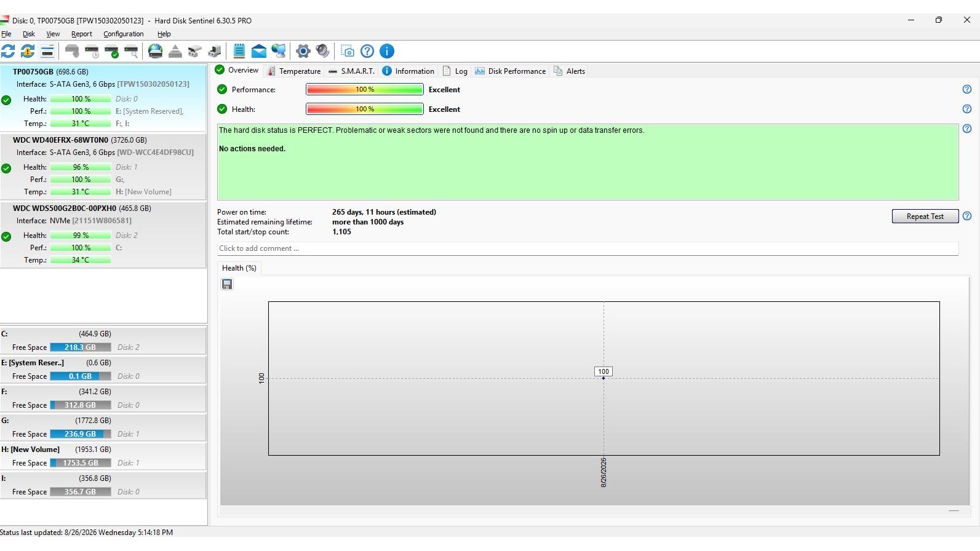Switch to the Log tab
The image size is (980, 551).
coord(455,71)
